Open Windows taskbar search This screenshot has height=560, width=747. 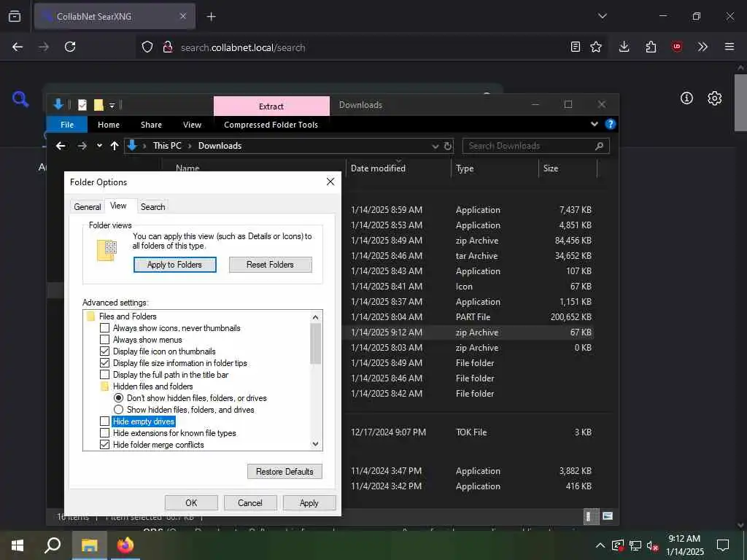coord(53,545)
